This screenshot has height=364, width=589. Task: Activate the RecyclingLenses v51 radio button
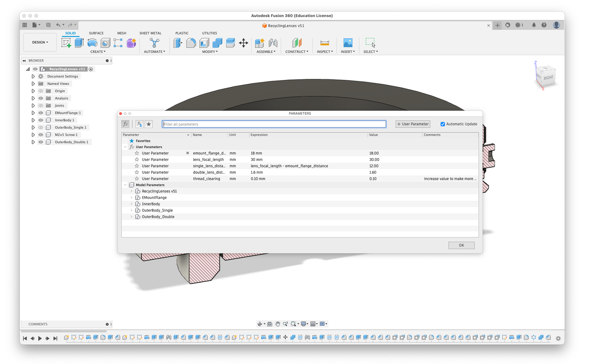coord(91,69)
